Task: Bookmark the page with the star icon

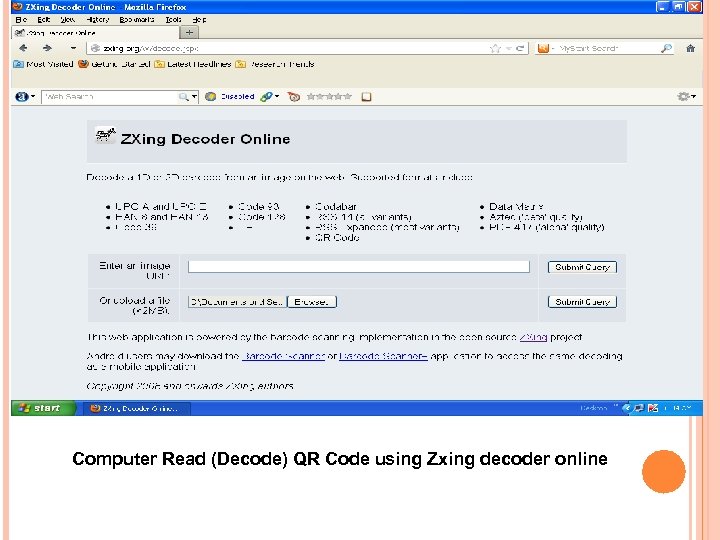Action: click(x=495, y=48)
